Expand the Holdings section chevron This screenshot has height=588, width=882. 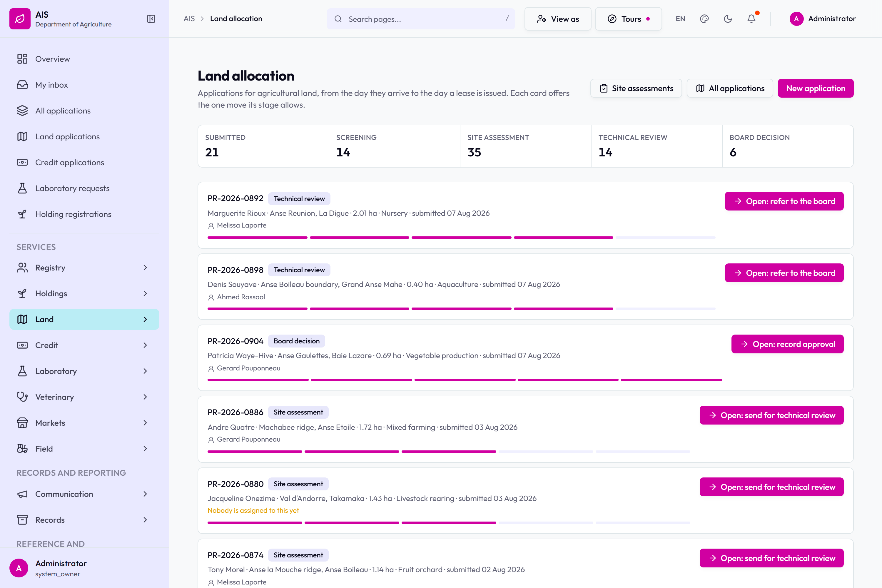pyautogui.click(x=145, y=294)
